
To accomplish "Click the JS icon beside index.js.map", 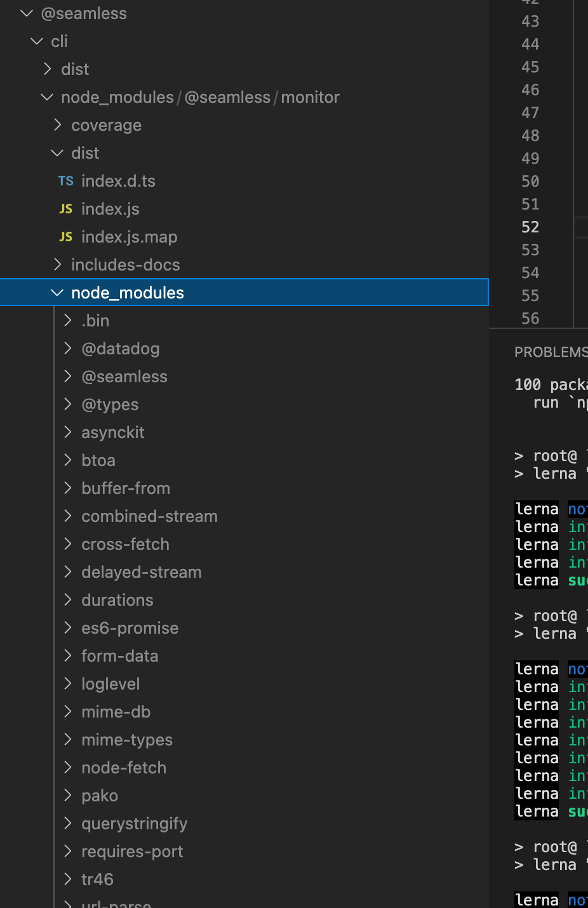I will coord(66,237).
